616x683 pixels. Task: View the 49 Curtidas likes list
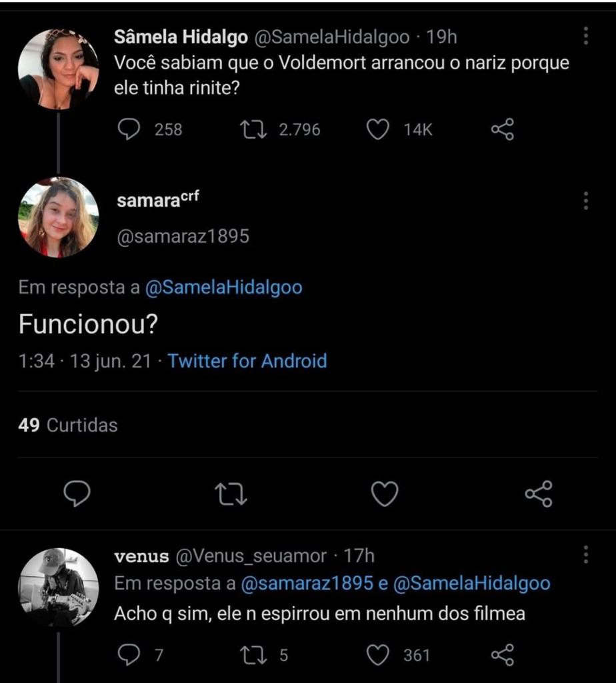coord(68,426)
